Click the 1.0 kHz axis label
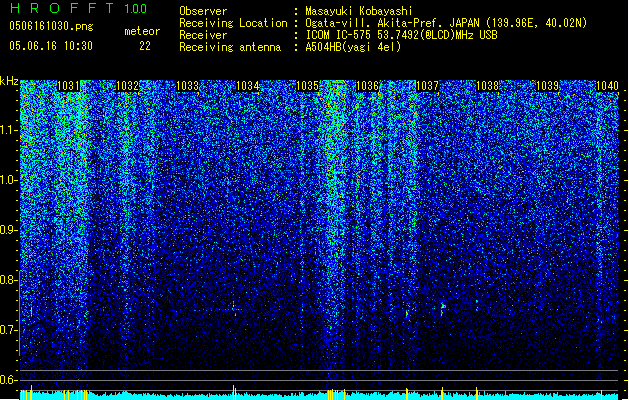 coord(8,180)
